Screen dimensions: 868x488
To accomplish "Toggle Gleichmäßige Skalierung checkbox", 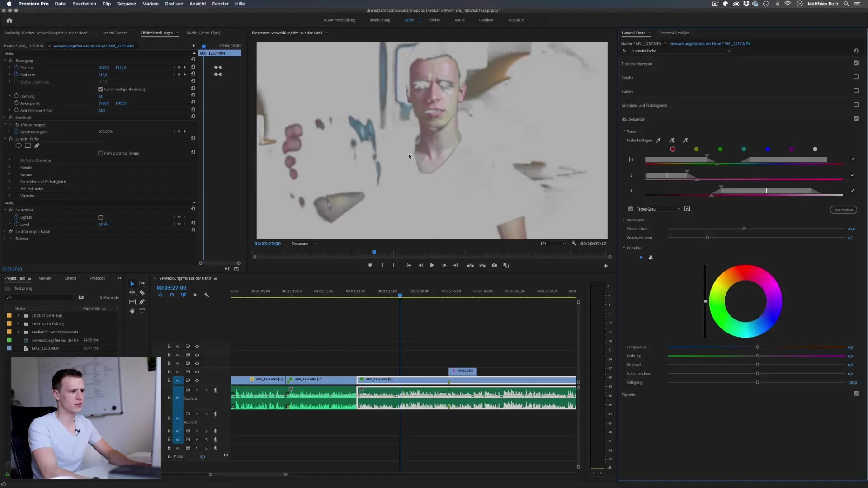I will (x=101, y=89).
